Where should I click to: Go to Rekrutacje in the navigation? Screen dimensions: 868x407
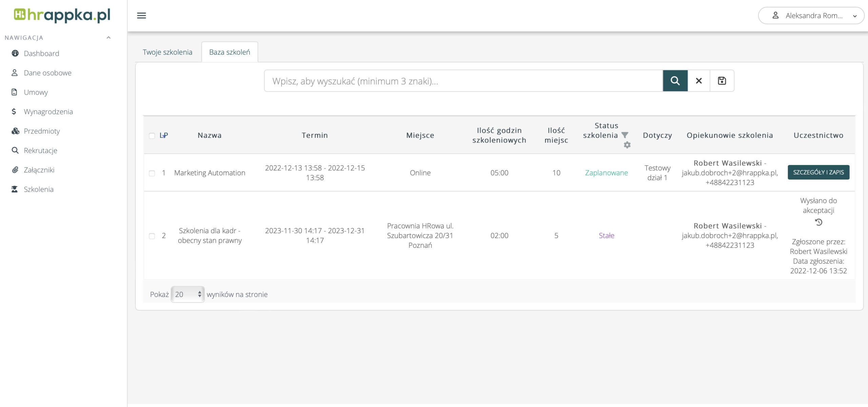click(x=40, y=150)
